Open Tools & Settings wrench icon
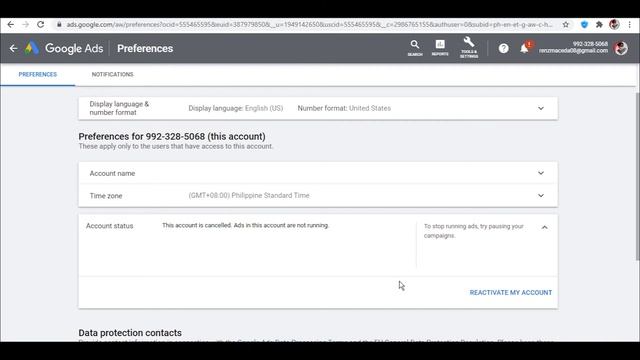 click(x=469, y=47)
